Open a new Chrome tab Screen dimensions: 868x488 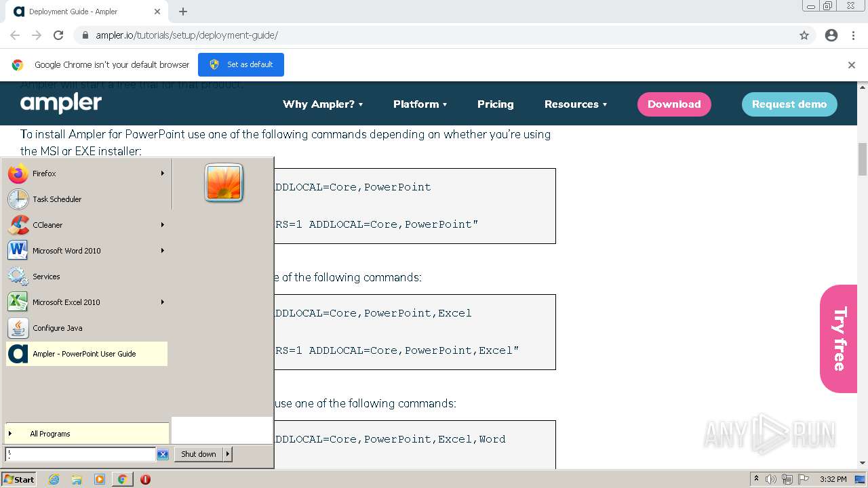(183, 12)
